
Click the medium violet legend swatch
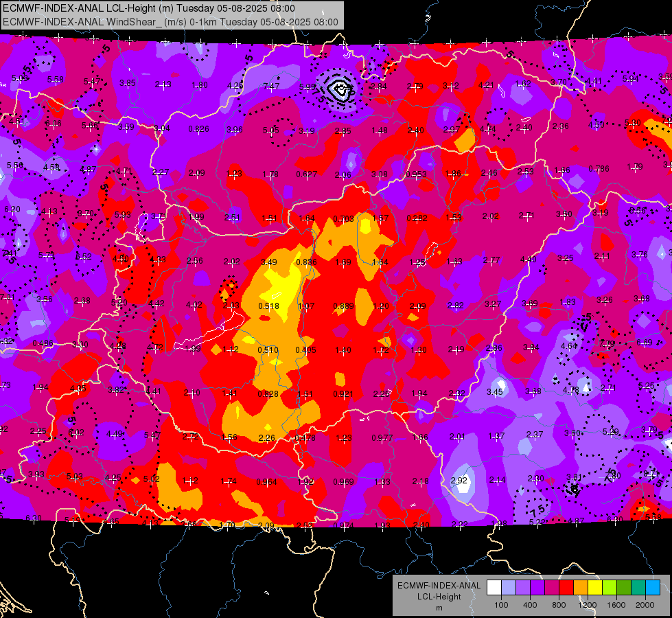point(523,588)
